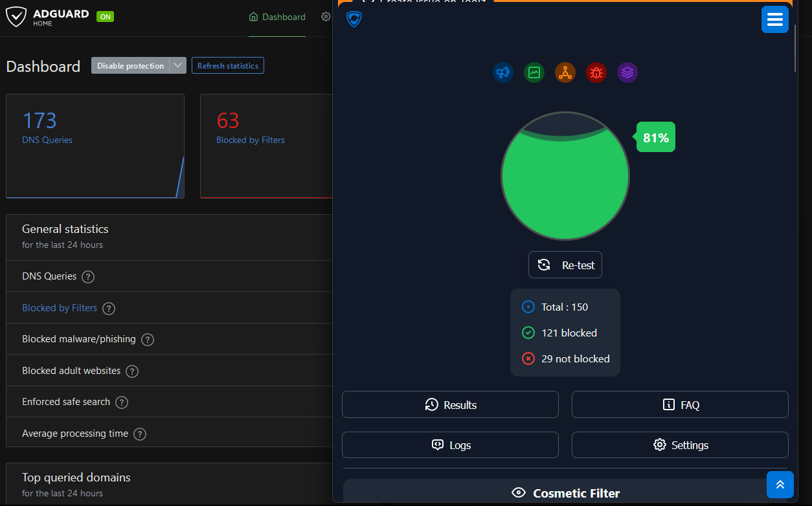Click the green 81% result gauge
Image resolution: width=812 pixels, height=506 pixels.
[565, 176]
